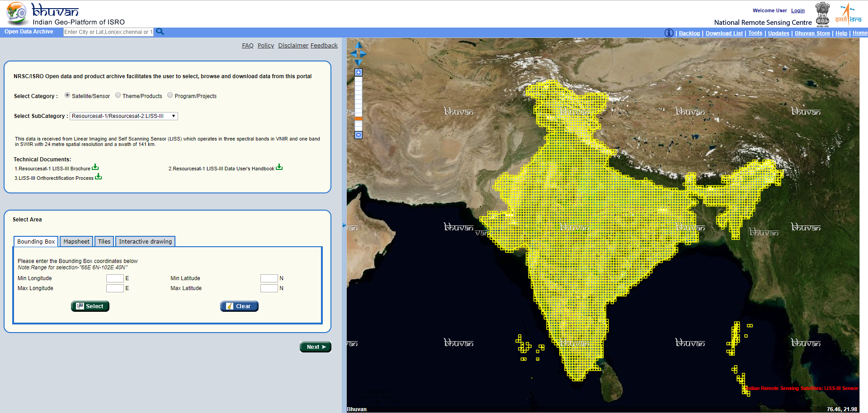Viewport: 868px width, 413px height.
Task: Download the Resourcesat-1 LISS-III Brochure
Action: pos(95,167)
